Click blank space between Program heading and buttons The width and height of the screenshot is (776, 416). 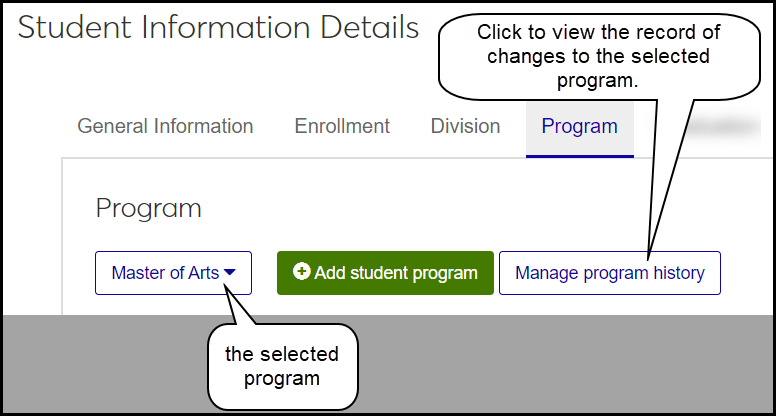pos(400,236)
